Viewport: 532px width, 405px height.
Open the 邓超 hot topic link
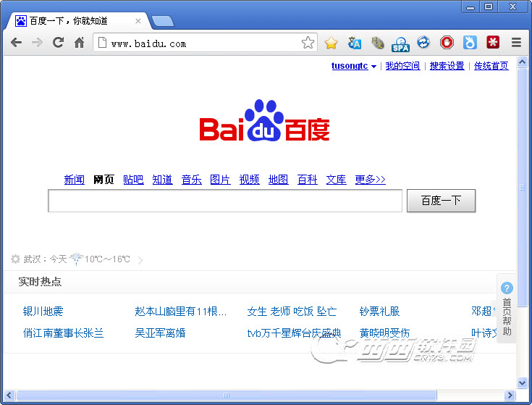click(x=481, y=311)
